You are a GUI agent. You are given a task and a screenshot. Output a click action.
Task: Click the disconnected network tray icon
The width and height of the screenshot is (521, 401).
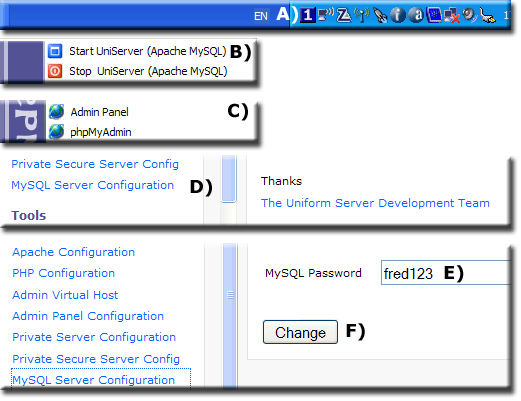pos(452,15)
